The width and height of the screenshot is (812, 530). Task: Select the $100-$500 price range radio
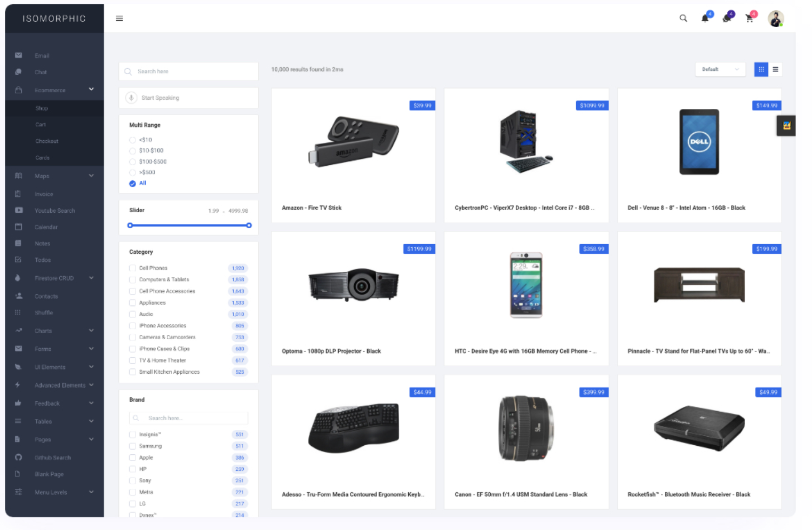tap(132, 162)
